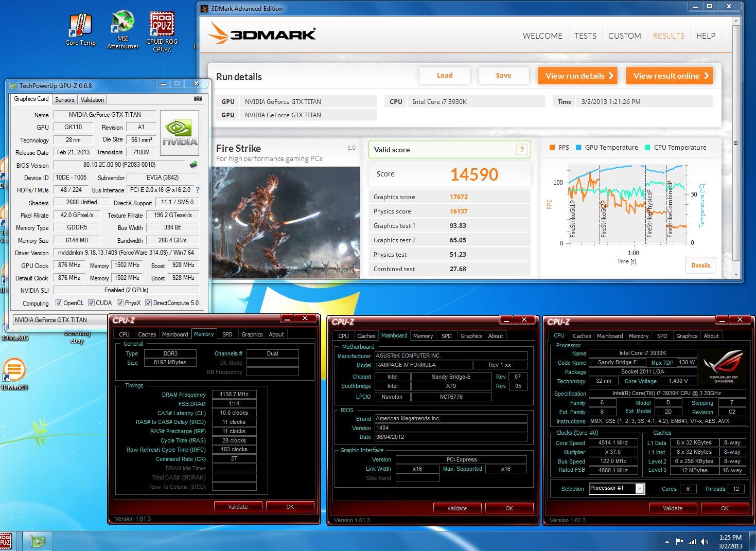Click the Driver Version field in GPU-Z
Screen dimensions: 756x551
point(126,253)
